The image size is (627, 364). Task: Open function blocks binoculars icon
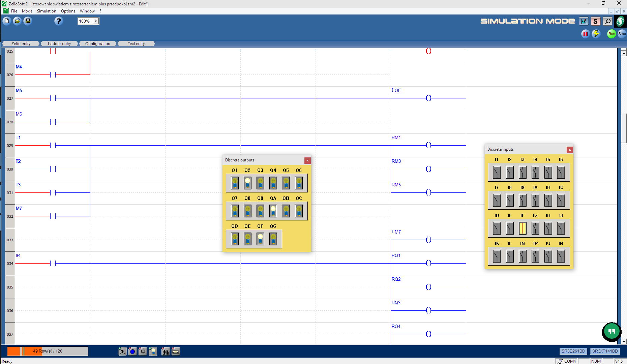165,352
